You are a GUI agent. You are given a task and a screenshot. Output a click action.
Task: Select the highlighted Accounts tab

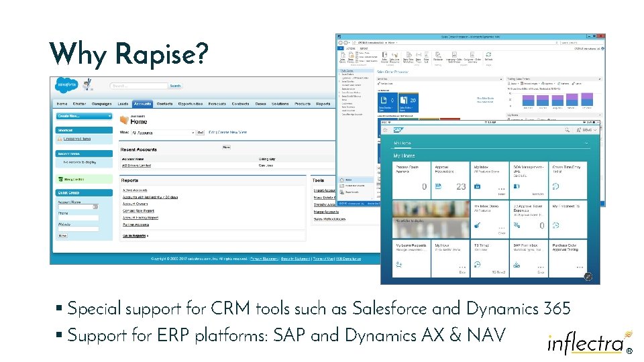pyautogui.click(x=142, y=104)
